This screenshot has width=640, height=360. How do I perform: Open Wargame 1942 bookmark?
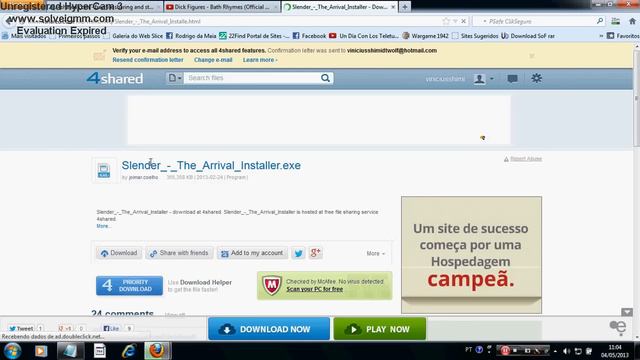[425, 36]
